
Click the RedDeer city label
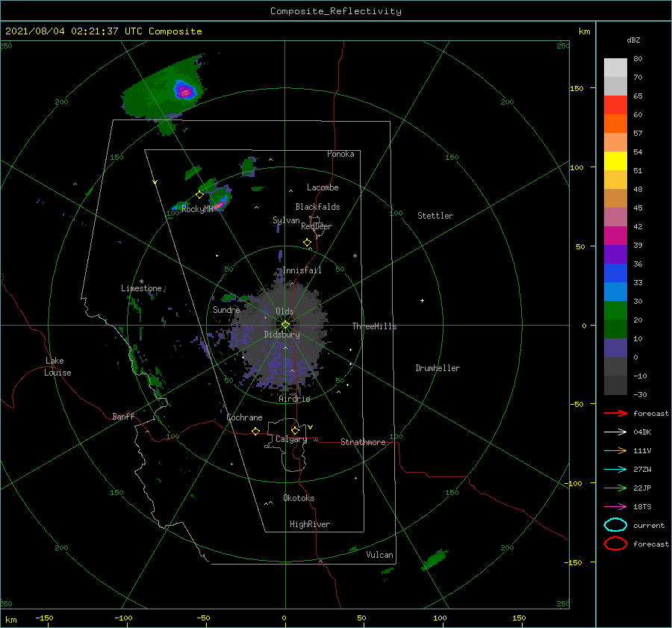[x=317, y=226]
